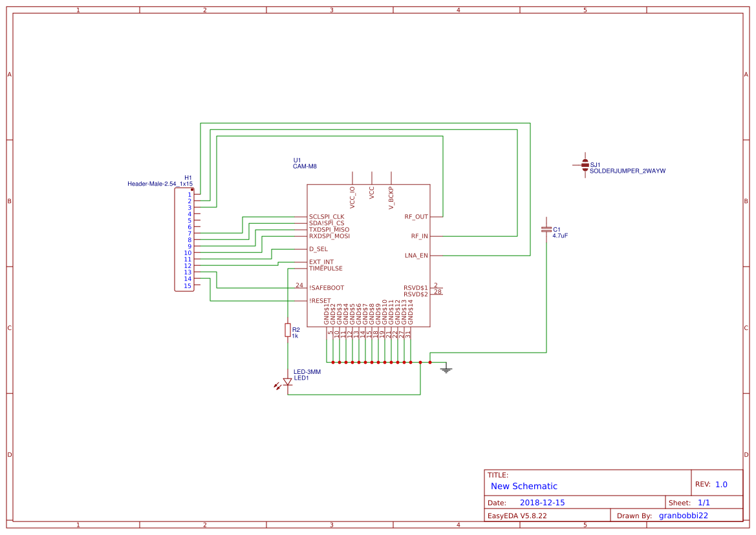756x535 pixels.
Task: Select the SJ1 solder jumper symbol
Action: coord(585,166)
